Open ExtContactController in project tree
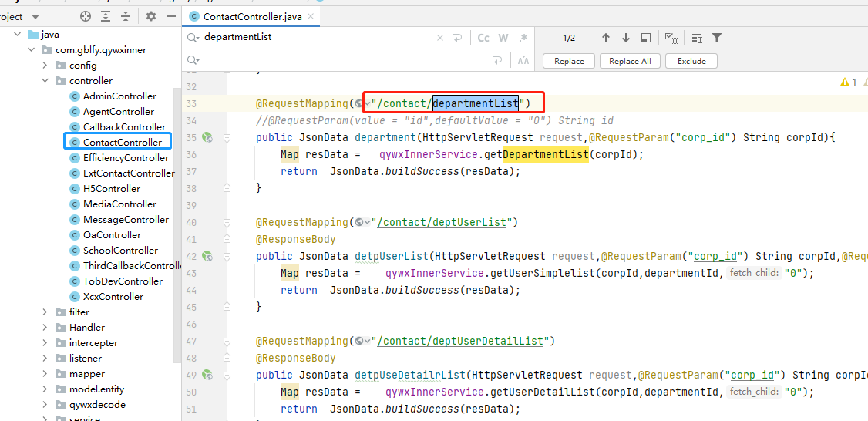The height and width of the screenshot is (421, 868). coord(129,173)
